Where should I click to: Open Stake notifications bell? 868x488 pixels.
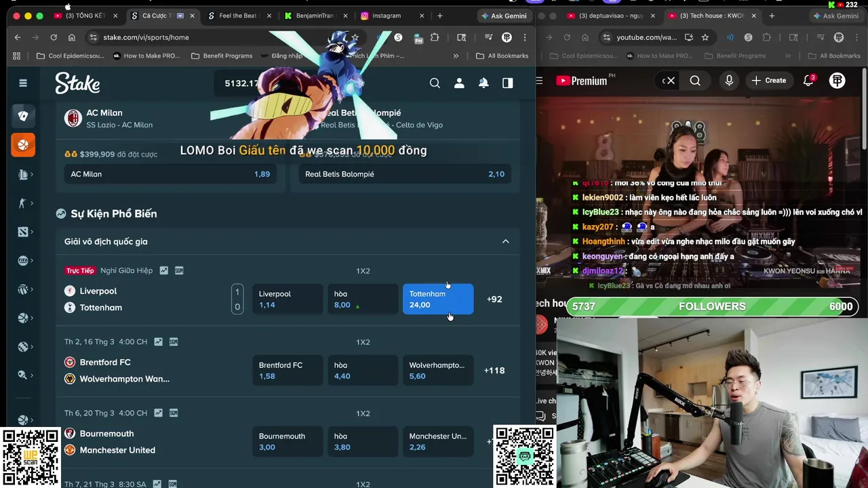click(484, 83)
